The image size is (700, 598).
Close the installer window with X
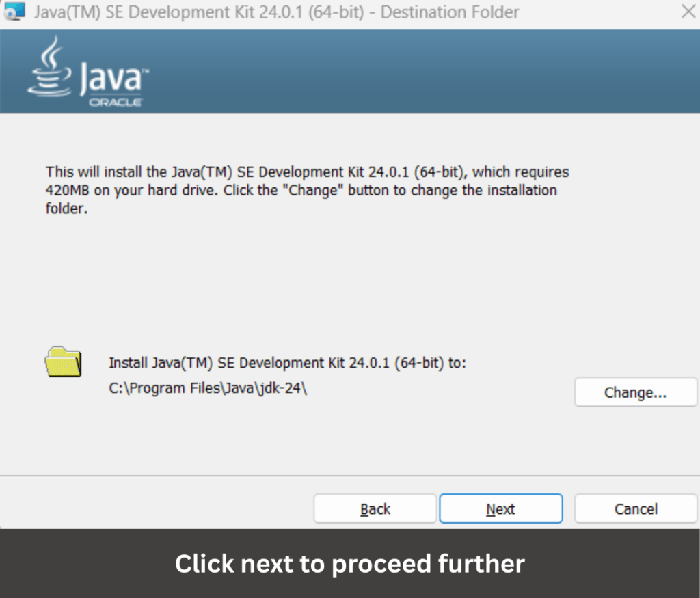(687, 12)
